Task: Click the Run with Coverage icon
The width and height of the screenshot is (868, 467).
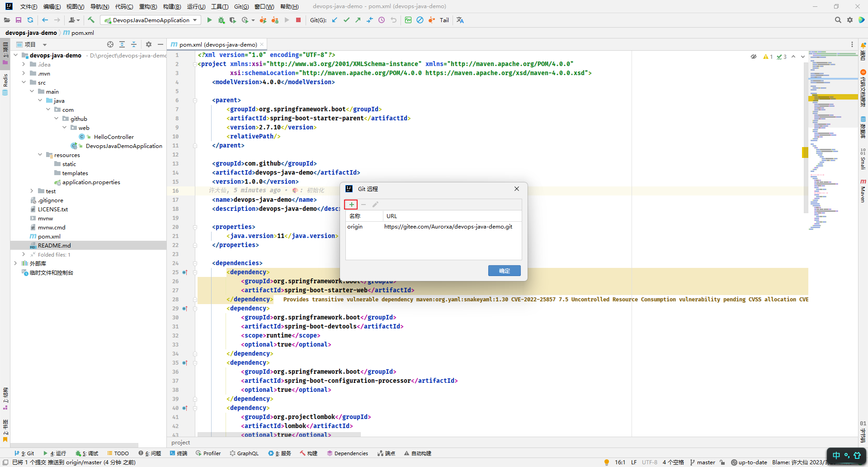Action: click(232, 20)
